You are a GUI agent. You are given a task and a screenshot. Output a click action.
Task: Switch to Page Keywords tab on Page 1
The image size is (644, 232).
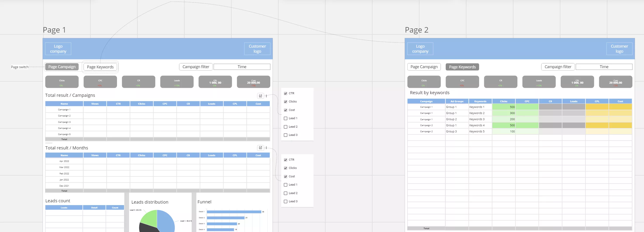(x=100, y=67)
